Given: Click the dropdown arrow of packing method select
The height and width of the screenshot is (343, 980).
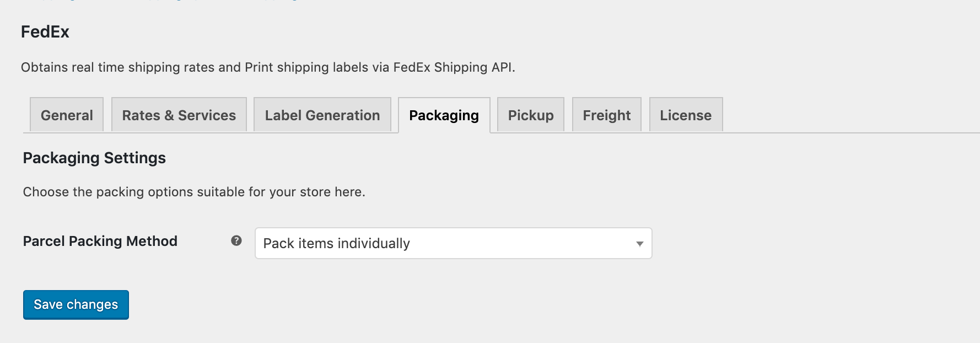Looking at the screenshot, I should click(639, 244).
